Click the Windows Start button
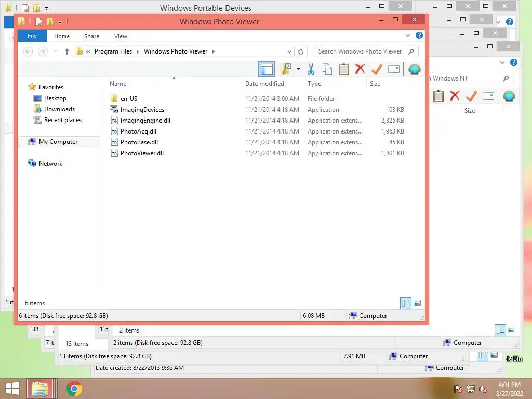 pos(12,389)
